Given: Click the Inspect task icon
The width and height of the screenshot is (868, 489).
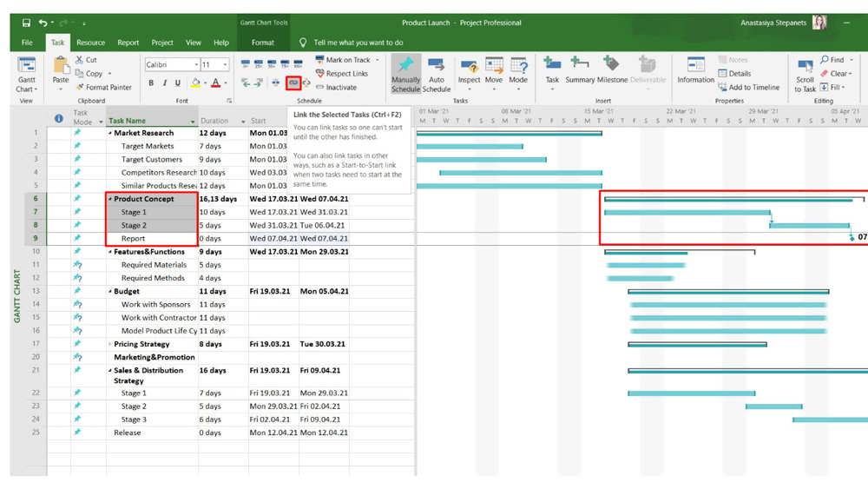Looking at the screenshot, I should [x=469, y=67].
